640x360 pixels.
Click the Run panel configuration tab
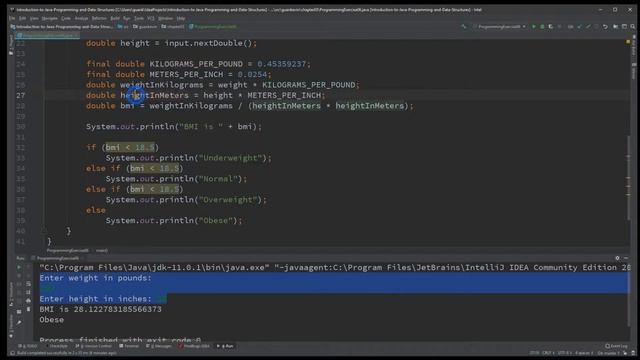(x=57, y=258)
